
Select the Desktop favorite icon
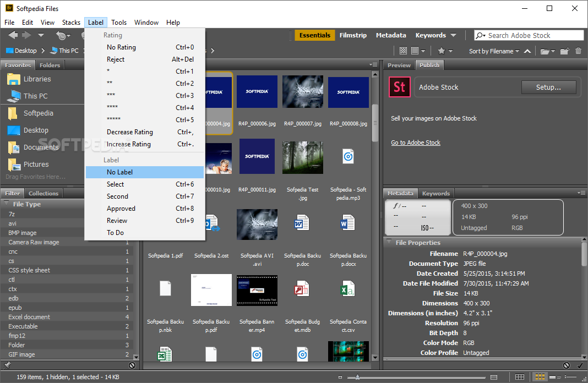tap(14, 130)
